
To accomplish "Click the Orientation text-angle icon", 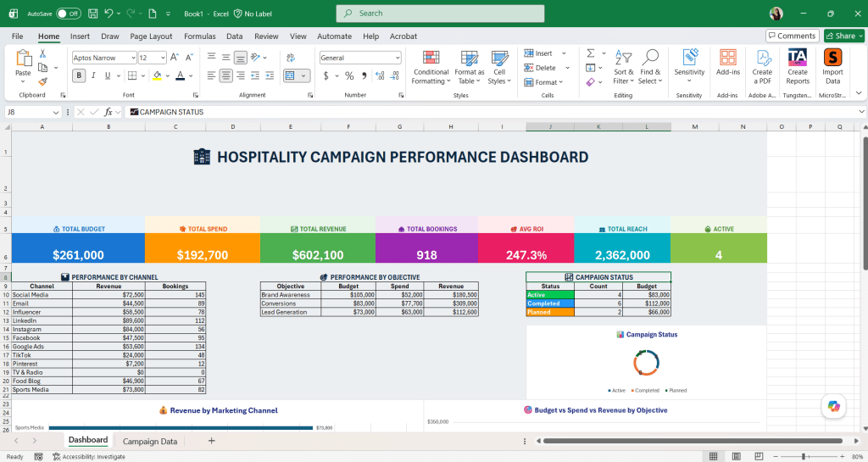I will point(255,57).
